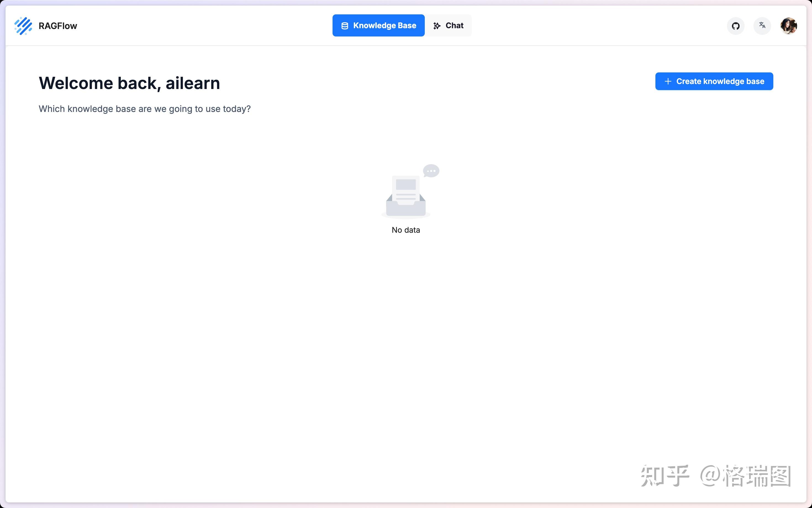
Task: Click the 'Which knowledge base' subtitle text
Action: [144, 109]
